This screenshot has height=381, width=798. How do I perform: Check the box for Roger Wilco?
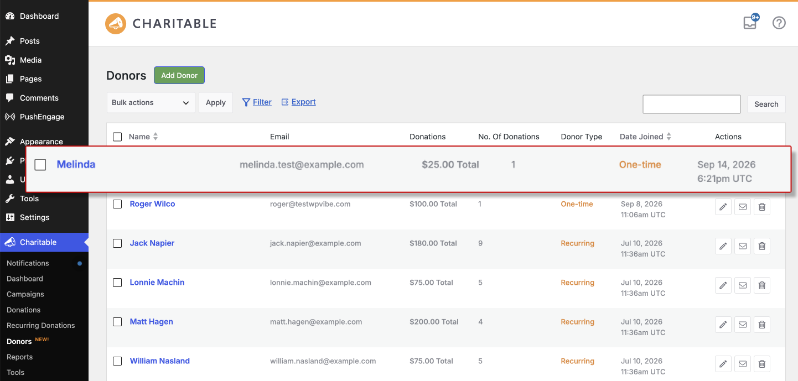click(x=118, y=204)
